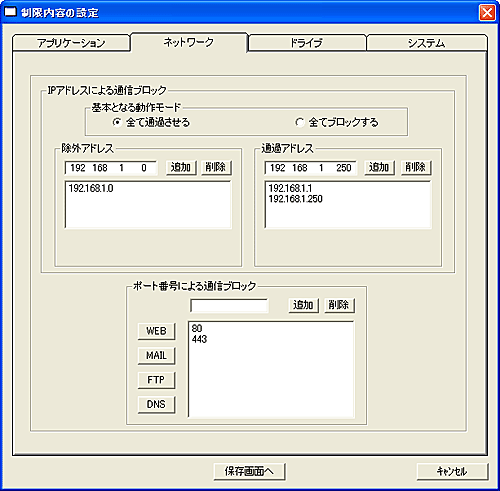Click 追加 button under 通過アドレス
500x491 pixels.
click(x=379, y=167)
